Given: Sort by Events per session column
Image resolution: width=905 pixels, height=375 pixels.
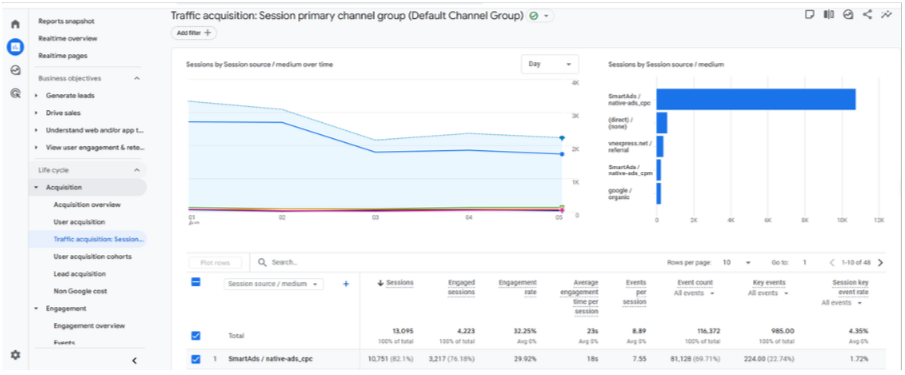Looking at the screenshot, I should 635,292.
